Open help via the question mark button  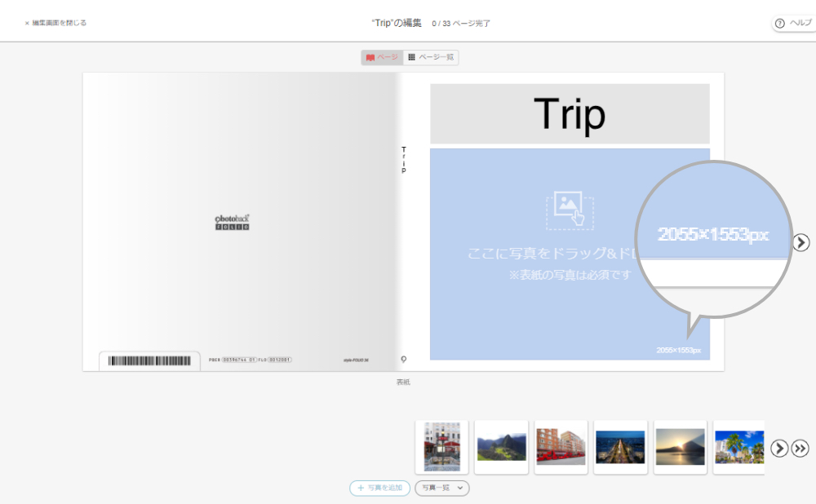793,23
